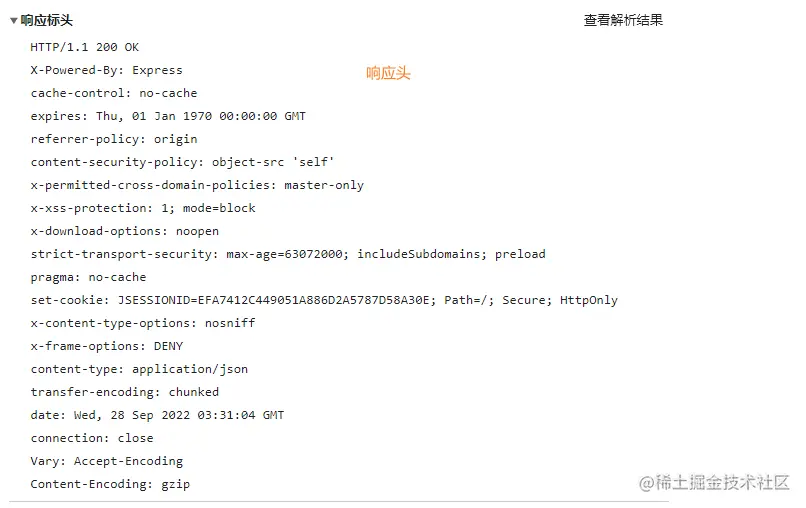Image resolution: width=806 pixels, height=508 pixels.
Task: Select the date header for 28 Sep 2022
Action: [157, 415]
